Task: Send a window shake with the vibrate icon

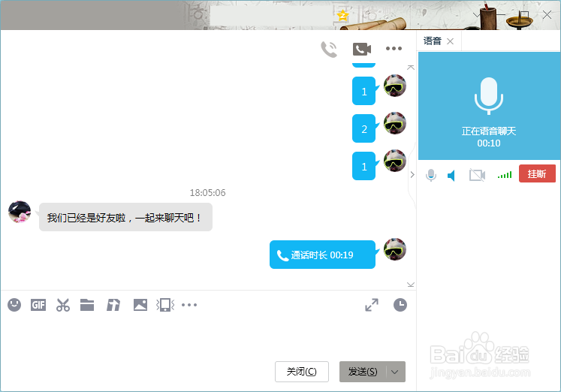Action: click(165, 305)
